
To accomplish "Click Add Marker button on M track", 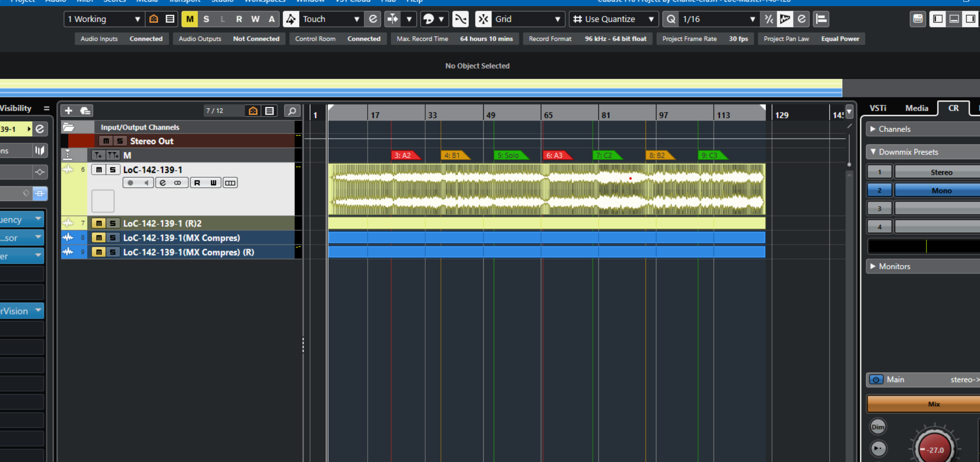I will (x=98, y=155).
